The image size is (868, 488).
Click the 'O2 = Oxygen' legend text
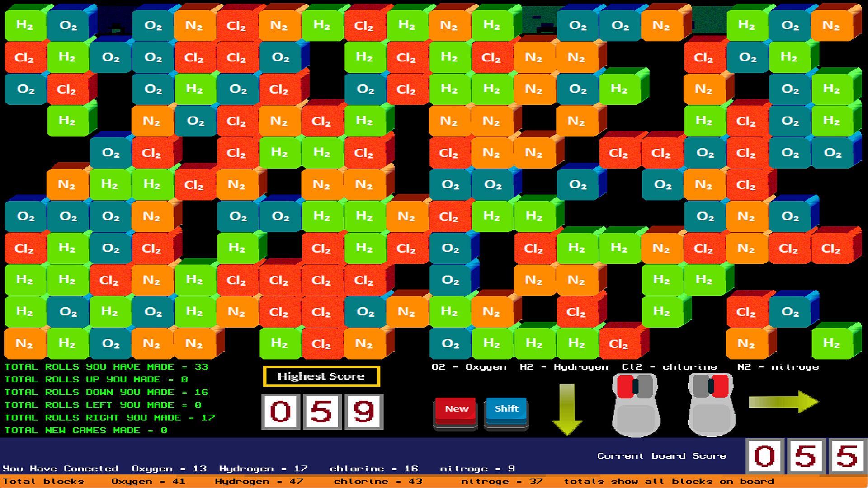click(469, 367)
